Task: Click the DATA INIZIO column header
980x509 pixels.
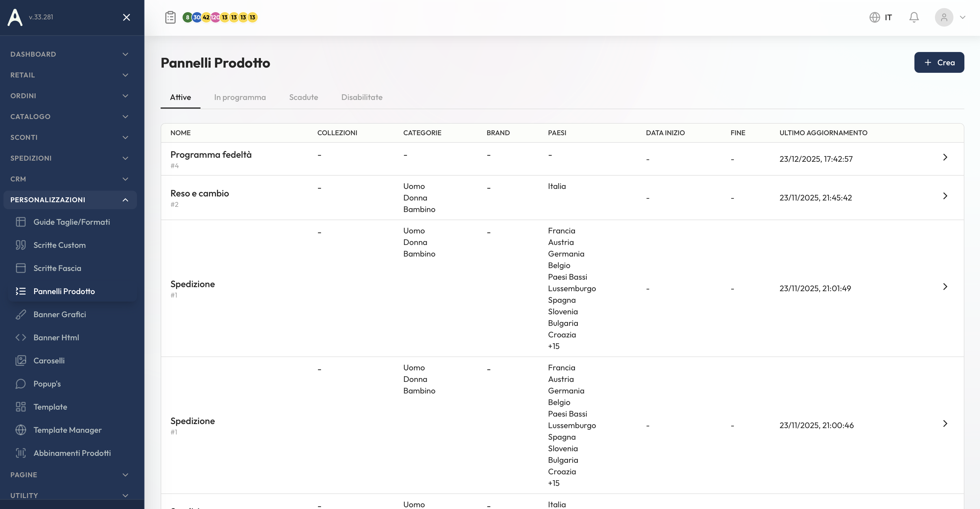Action: (x=665, y=133)
